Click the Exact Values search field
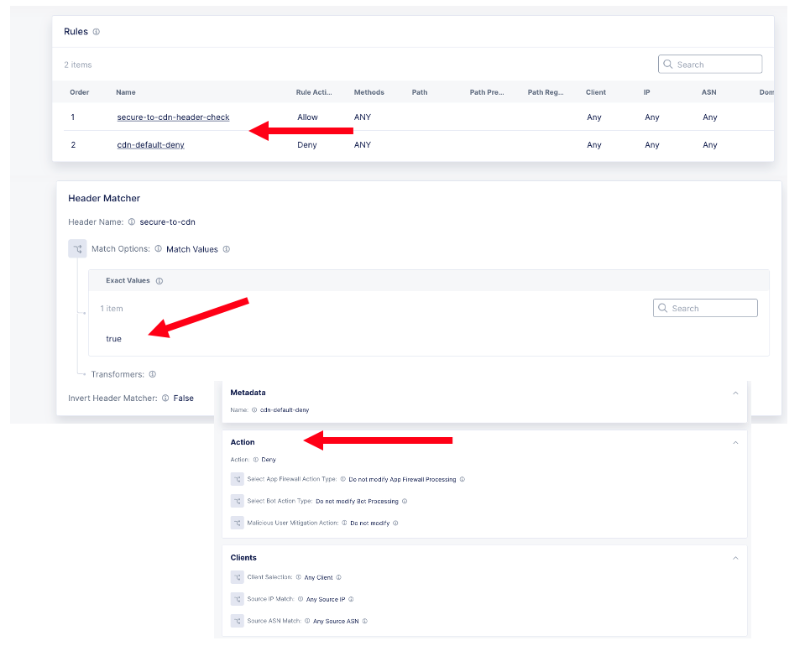Image resolution: width=805 pixels, height=672 pixels. 705,308
